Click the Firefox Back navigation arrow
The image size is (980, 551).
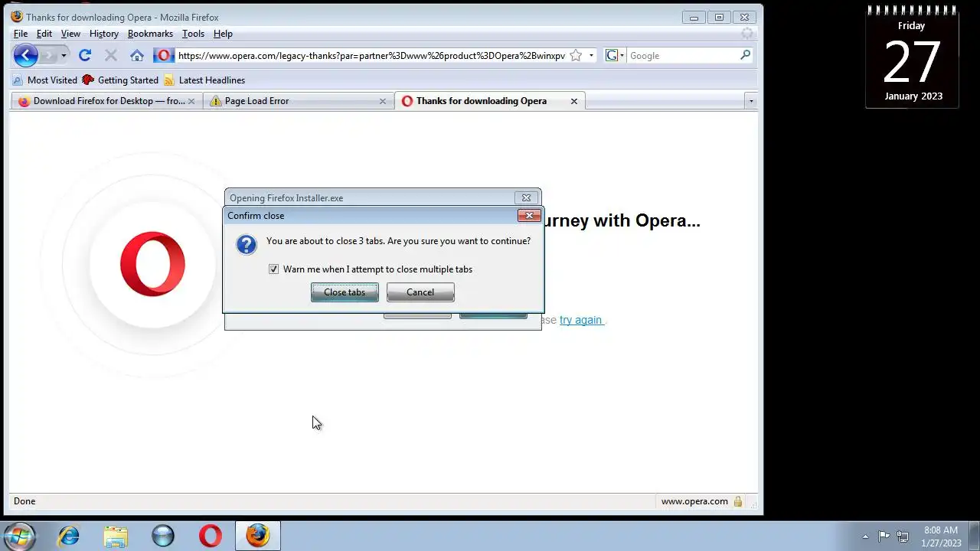tap(25, 55)
